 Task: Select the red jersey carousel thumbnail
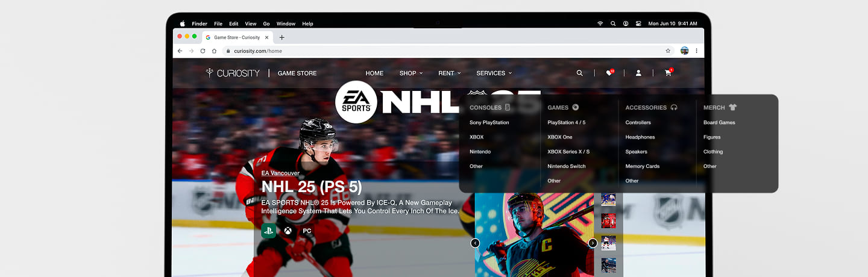[608, 220]
